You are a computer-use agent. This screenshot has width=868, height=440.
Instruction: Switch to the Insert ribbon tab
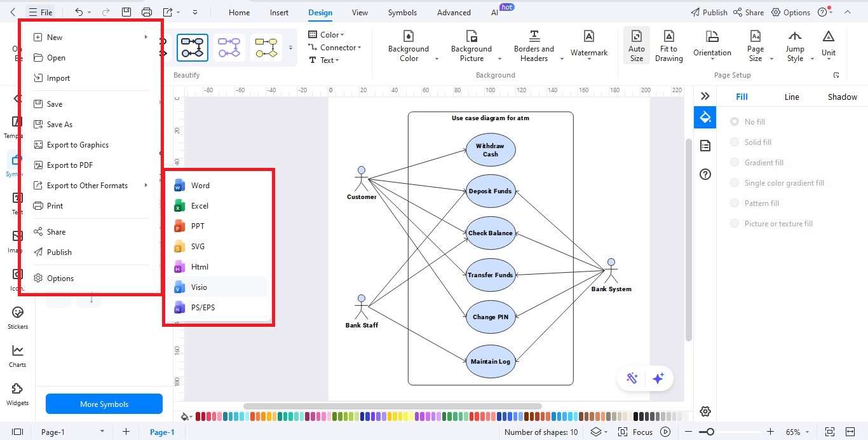279,12
